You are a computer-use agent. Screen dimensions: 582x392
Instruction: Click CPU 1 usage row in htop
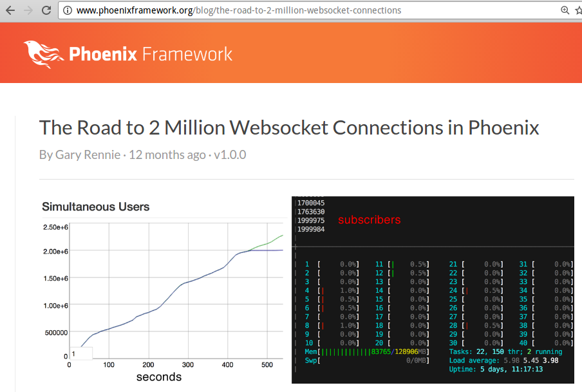(332, 265)
